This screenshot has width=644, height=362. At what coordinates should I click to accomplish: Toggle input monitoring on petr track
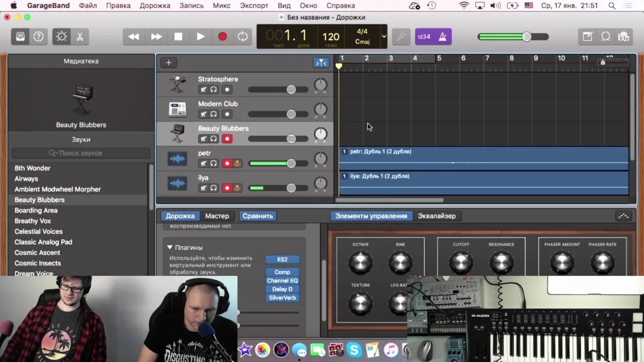tap(237, 163)
